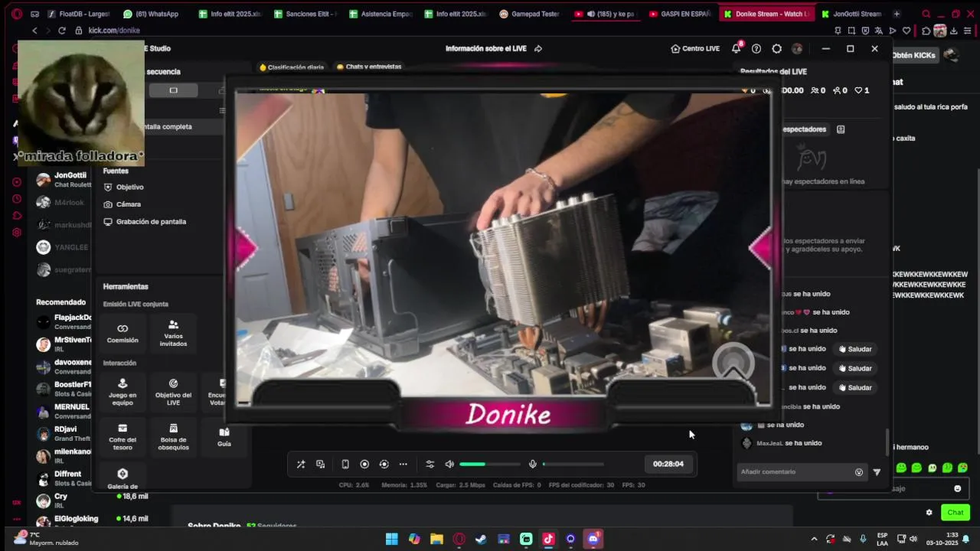Switch to WhatsApp browser tab
The image size is (980, 551).
point(150,14)
